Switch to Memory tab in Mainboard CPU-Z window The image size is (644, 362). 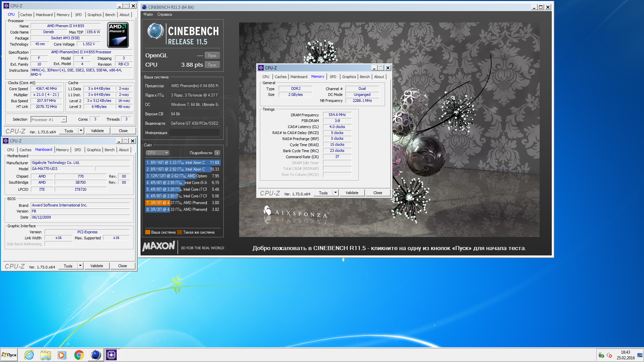(x=62, y=150)
